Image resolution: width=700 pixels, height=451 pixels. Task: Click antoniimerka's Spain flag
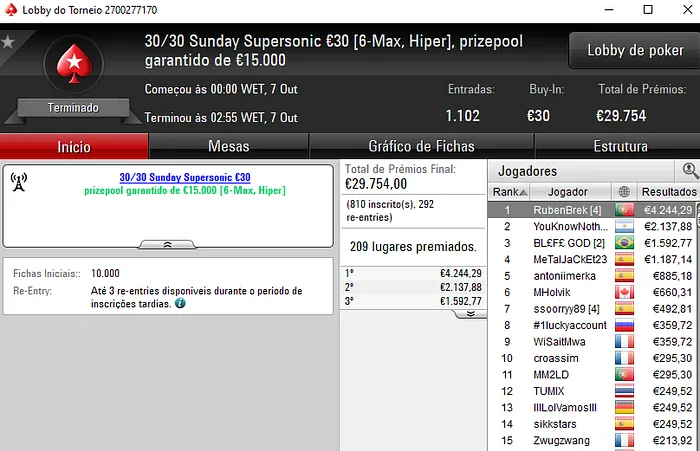coord(624,276)
